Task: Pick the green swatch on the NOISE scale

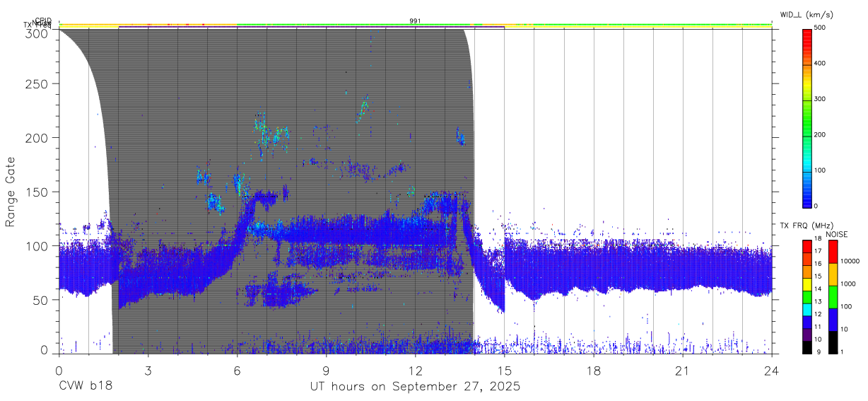Action: click(x=833, y=297)
